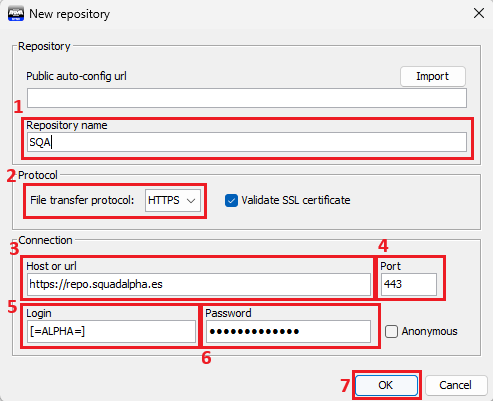Close the New repository dialog
493x401 pixels.
[479, 13]
